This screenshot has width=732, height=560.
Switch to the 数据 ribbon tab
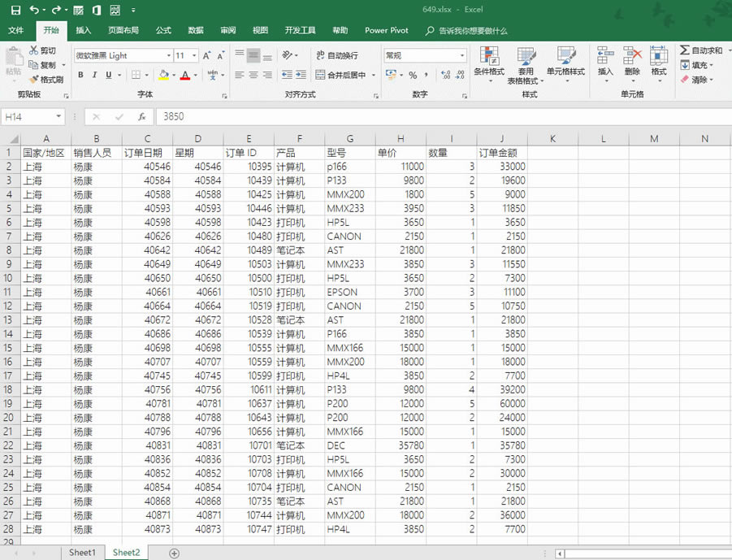coord(195,30)
